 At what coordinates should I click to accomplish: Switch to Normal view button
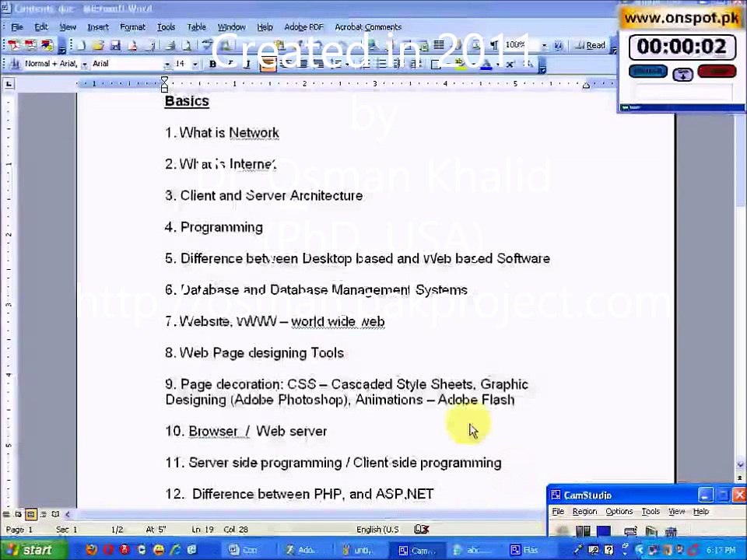click(x=6, y=514)
